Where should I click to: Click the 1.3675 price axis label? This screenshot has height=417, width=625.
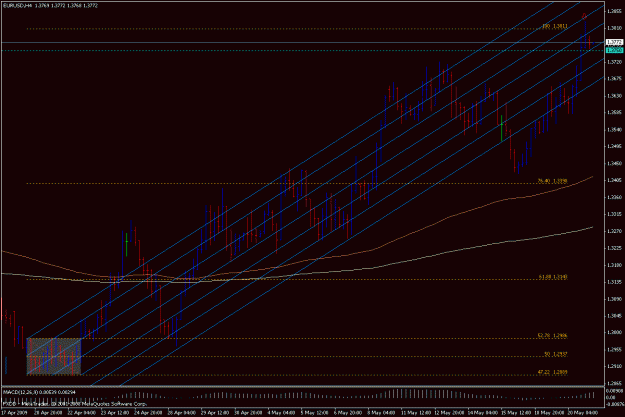pyautogui.click(x=614, y=79)
